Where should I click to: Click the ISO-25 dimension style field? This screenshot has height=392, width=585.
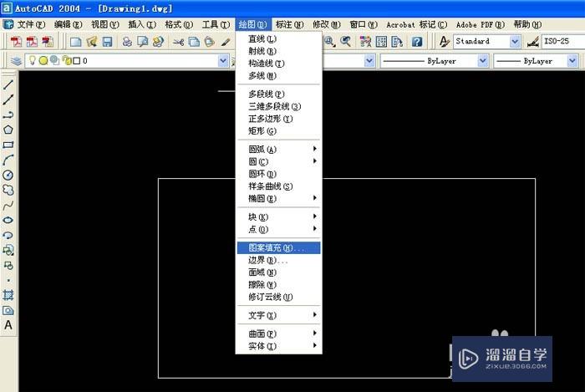coord(563,42)
